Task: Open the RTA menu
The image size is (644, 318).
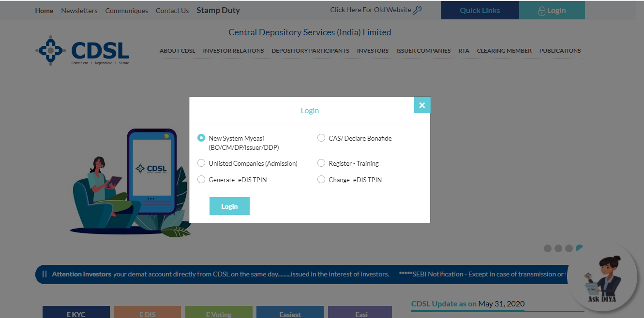Action: click(464, 51)
